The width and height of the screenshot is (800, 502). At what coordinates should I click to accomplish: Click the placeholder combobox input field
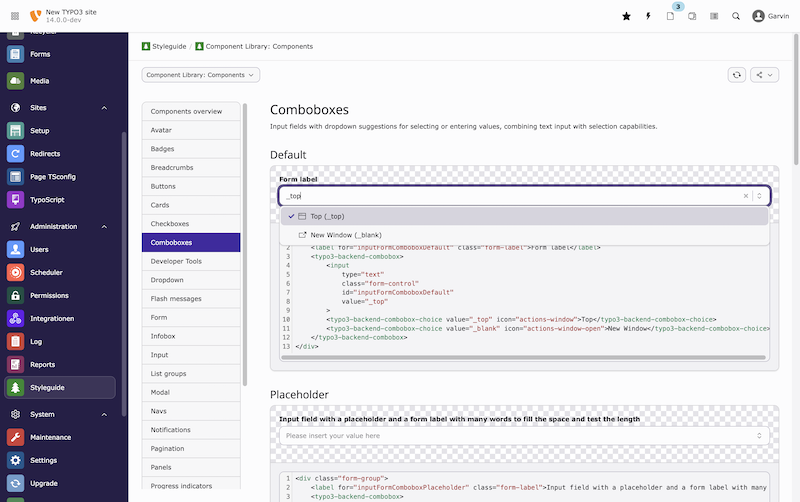pos(515,436)
